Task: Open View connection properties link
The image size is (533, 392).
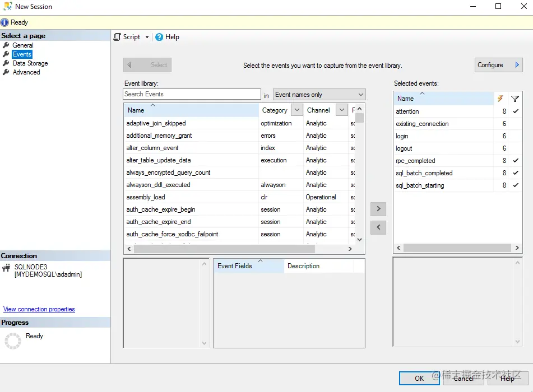Action: coord(39,309)
